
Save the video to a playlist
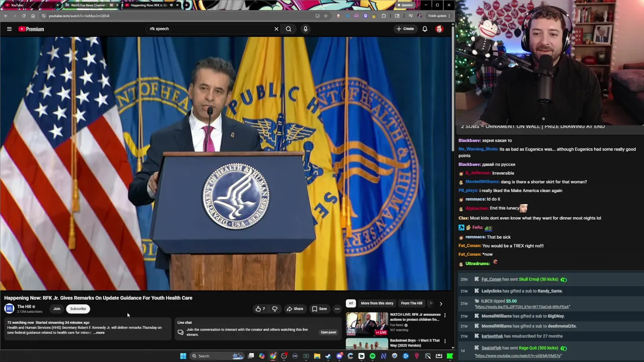tap(319, 309)
